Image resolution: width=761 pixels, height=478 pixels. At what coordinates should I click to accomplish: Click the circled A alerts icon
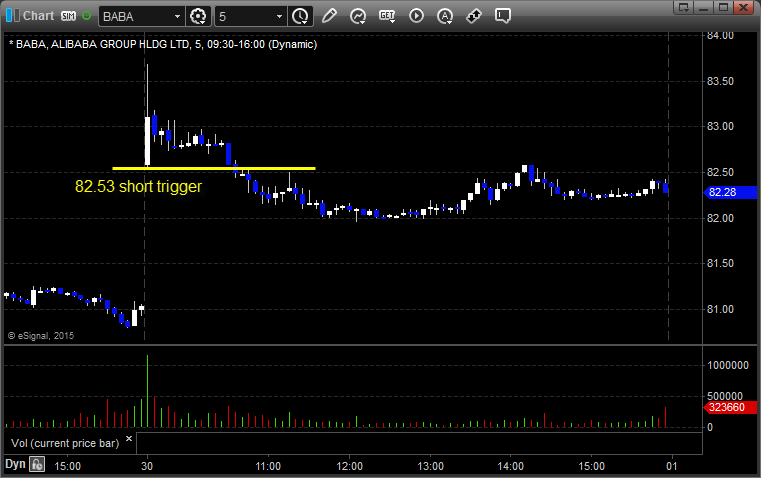pos(445,16)
